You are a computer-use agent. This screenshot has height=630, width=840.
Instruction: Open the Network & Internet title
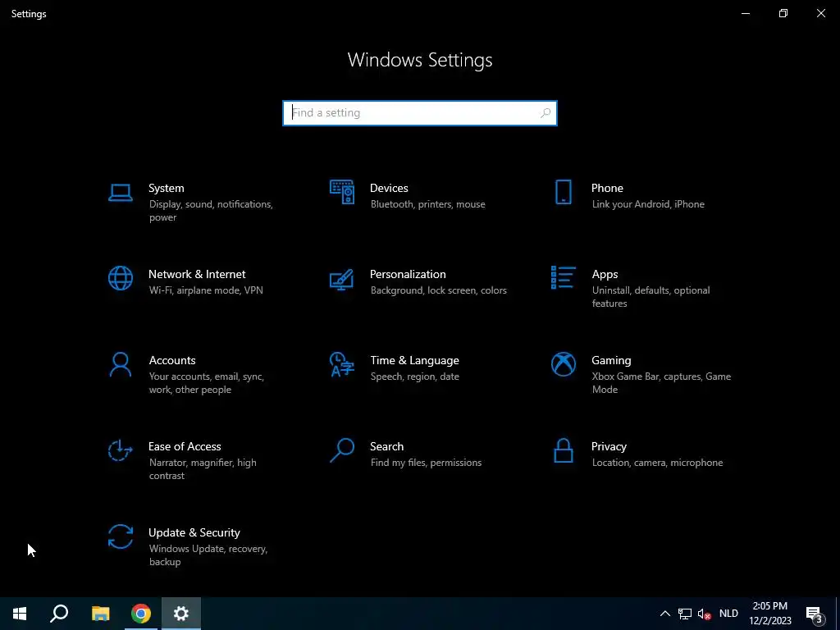point(197,274)
